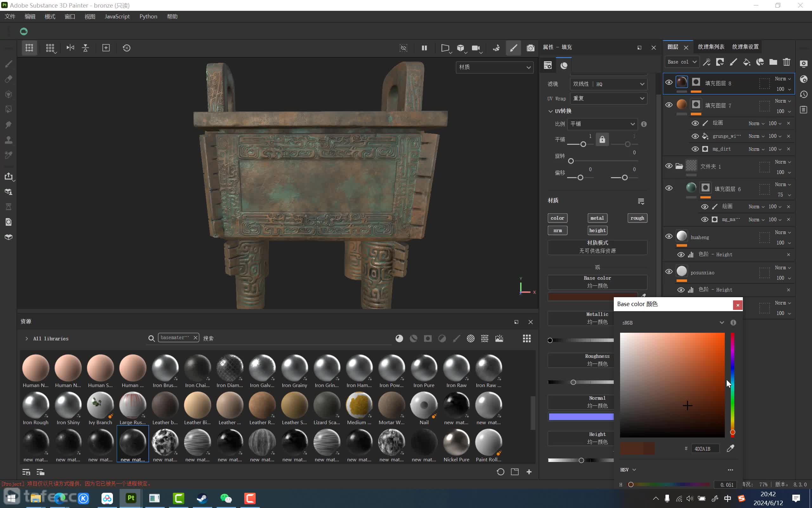Select the Eraser tool in left toolbar
The width and height of the screenshot is (812, 508).
coord(9,79)
